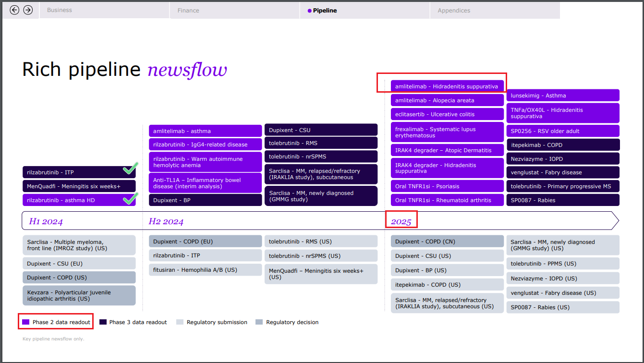Screen dimensions: 644x363
Task: Click Kevzara polyarticular juvenile idiopathic arthritis box
Action: (x=79, y=295)
